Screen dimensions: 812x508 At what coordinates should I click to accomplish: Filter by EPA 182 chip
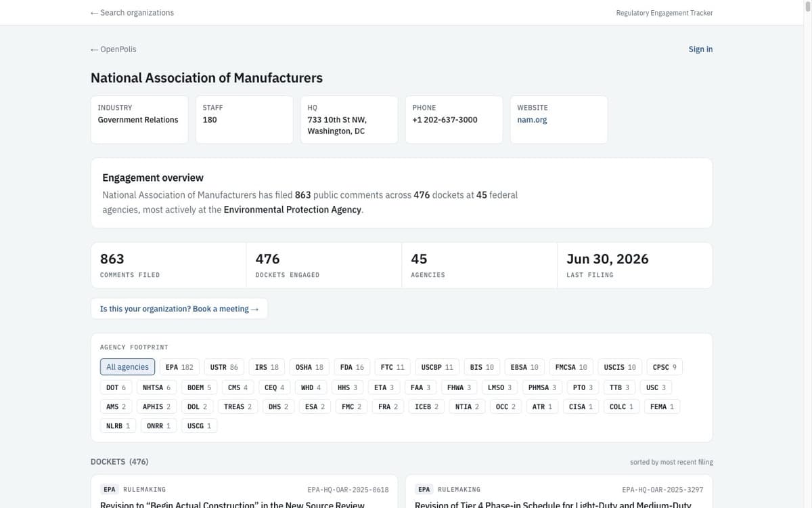pos(179,367)
